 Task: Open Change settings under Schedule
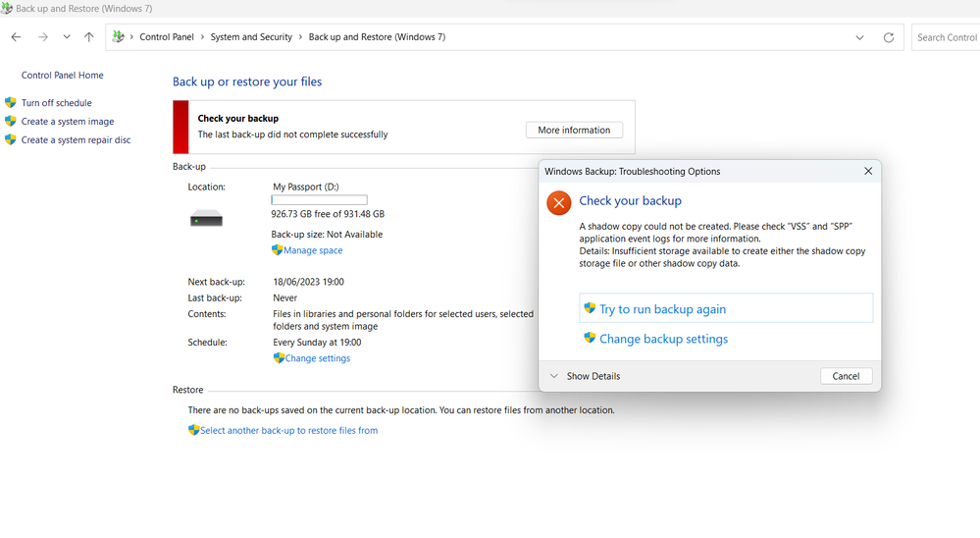click(x=318, y=358)
